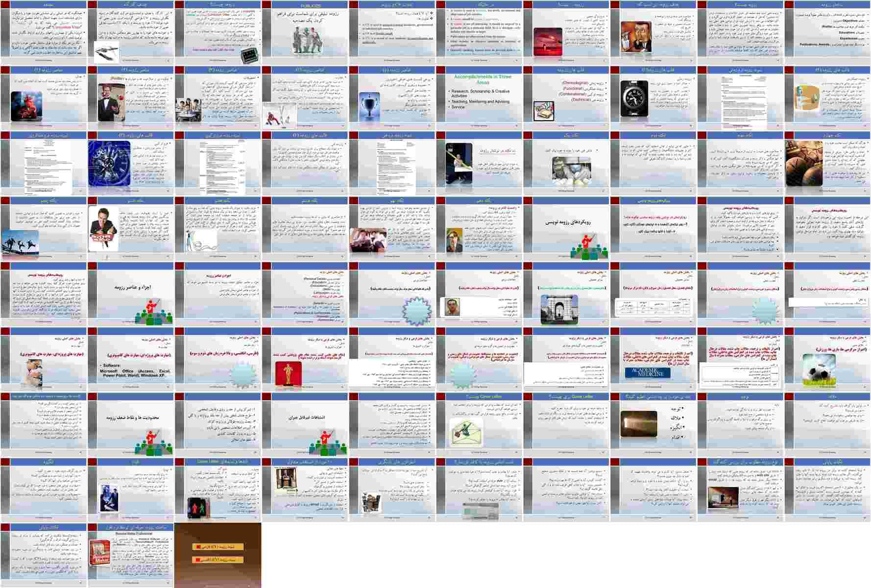Select the slide with the stone arch building photo
Image resolution: width=871 pixels, height=588 pixels.
pyautogui.click(x=566, y=294)
